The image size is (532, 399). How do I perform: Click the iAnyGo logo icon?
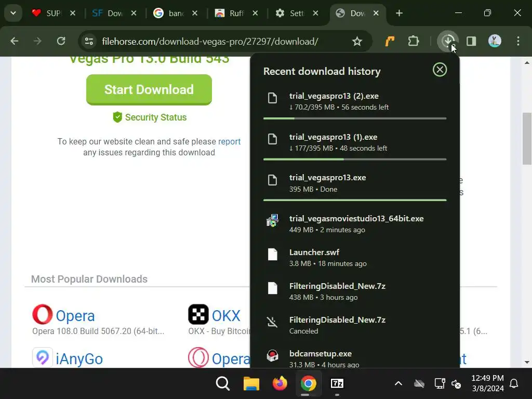[x=43, y=357]
